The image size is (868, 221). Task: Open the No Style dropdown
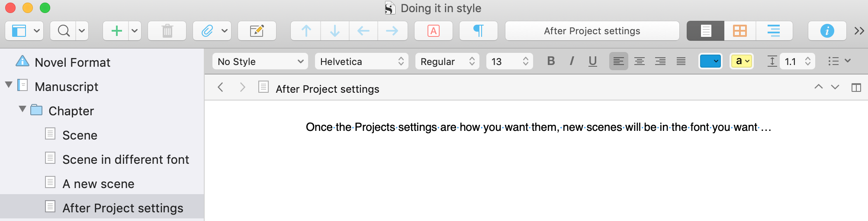pyautogui.click(x=260, y=62)
